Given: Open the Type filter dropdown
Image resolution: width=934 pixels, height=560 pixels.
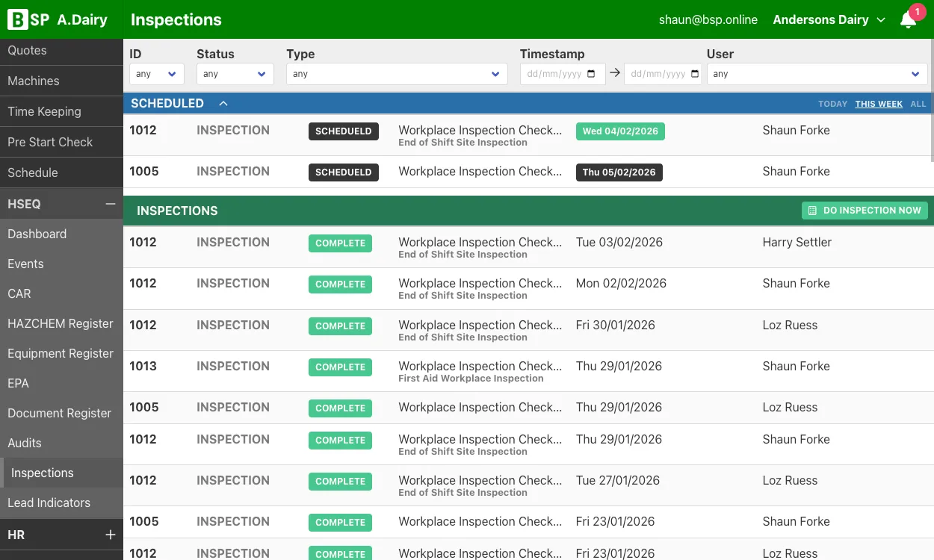Looking at the screenshot, I should [397, 74].
